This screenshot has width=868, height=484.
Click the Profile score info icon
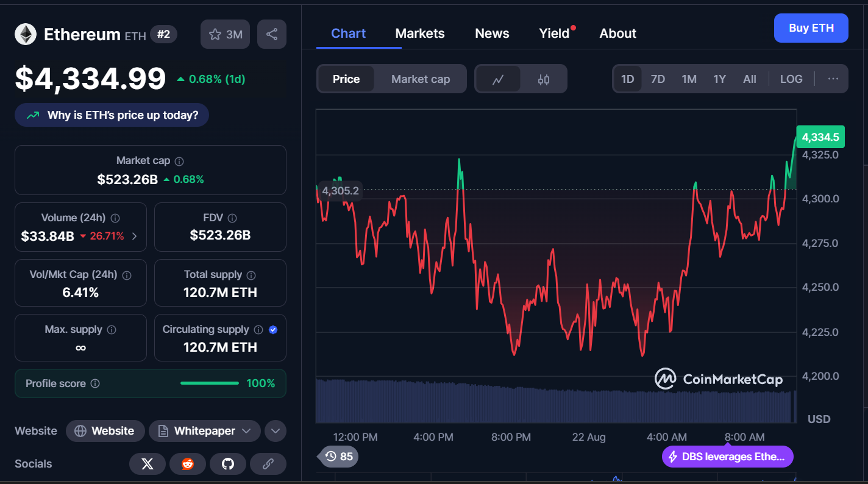tap(95, 383)
